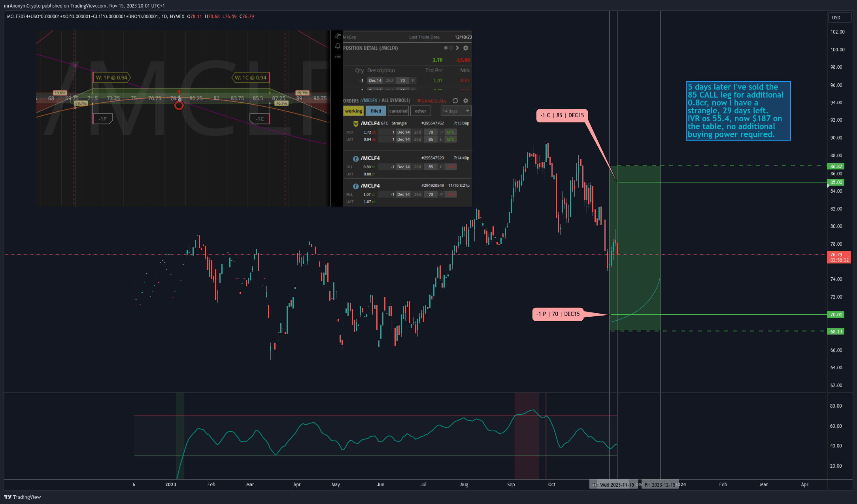Select the 'W: 1P @ 0.94' working order tag
The image size is (857, 504).
pyautogui.click(x=111, y=78)
